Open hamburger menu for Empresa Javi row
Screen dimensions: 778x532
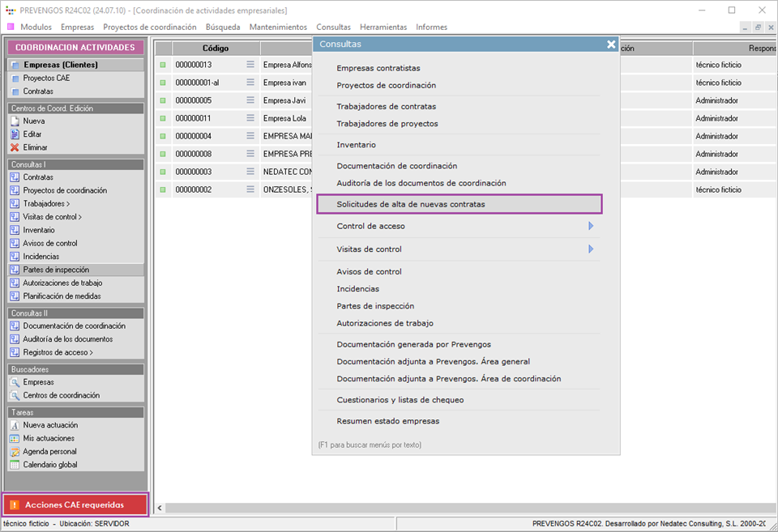[250, 100]
